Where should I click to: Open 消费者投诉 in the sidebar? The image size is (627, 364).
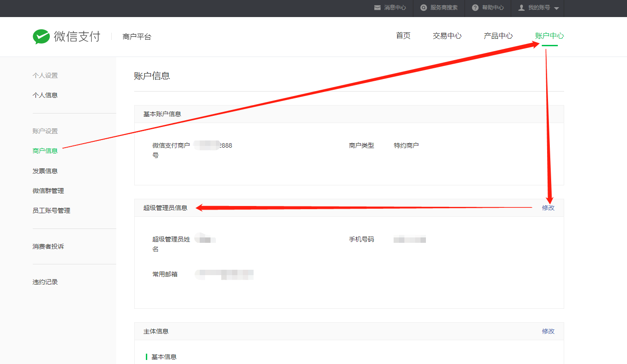pos(48,246)
